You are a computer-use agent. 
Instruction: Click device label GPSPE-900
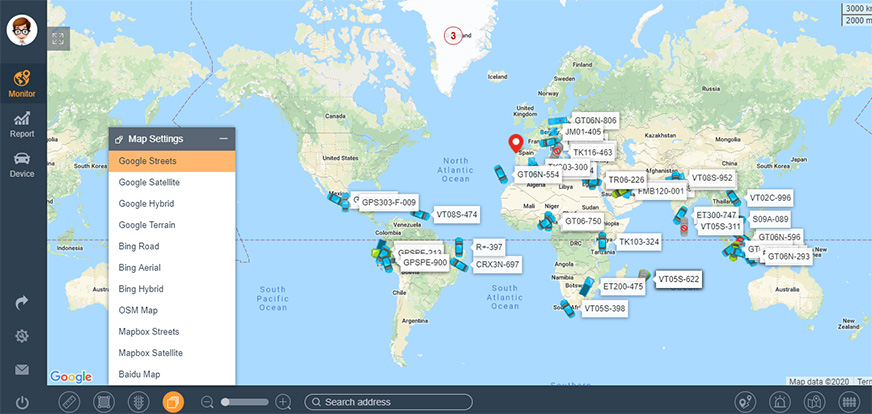[x=425, y=262]
